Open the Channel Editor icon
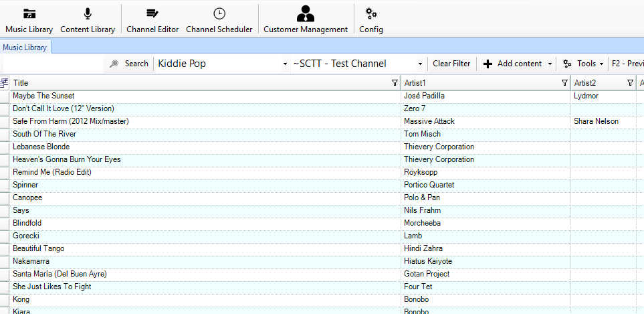The image size is (644, 314). point(152,13)
